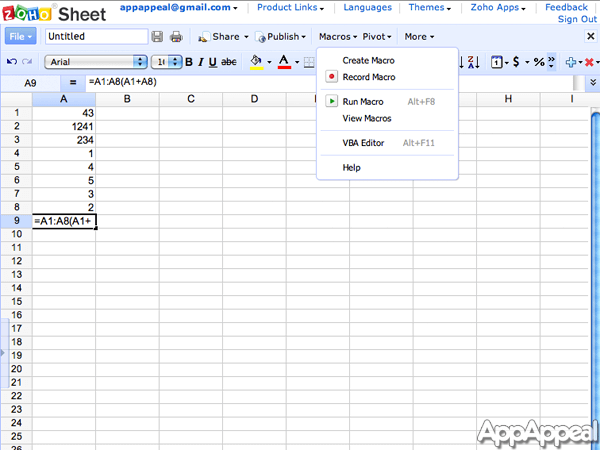Screen dimensions: 600x450
Task: Open the File menu dropdown
Action: tap(21, 36)
